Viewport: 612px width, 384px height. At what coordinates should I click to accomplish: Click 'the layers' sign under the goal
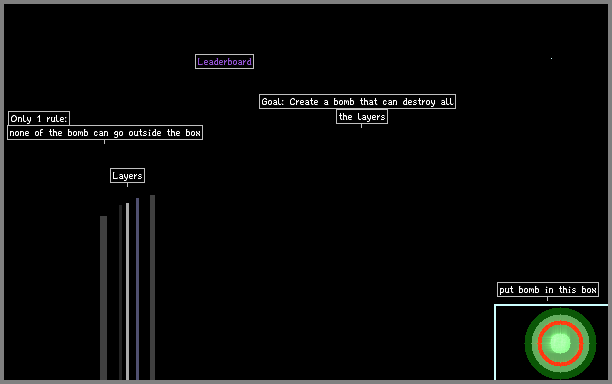[362, 117]
